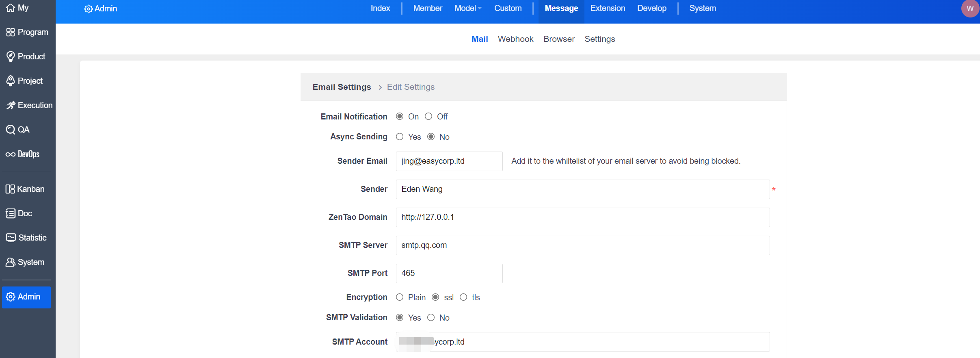Viewport: 980px width, 358px height.
Task: Open the user avatar W
Action: pos(970,8)
